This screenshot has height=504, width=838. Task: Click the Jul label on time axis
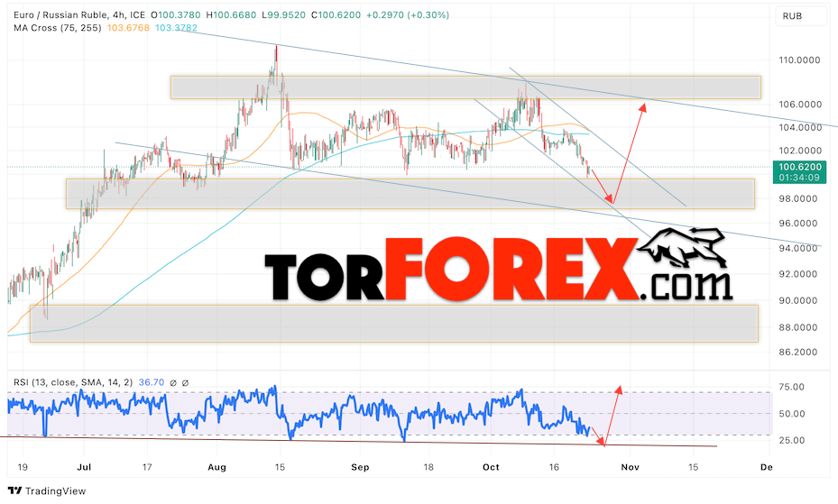click(x=84, y=467)
